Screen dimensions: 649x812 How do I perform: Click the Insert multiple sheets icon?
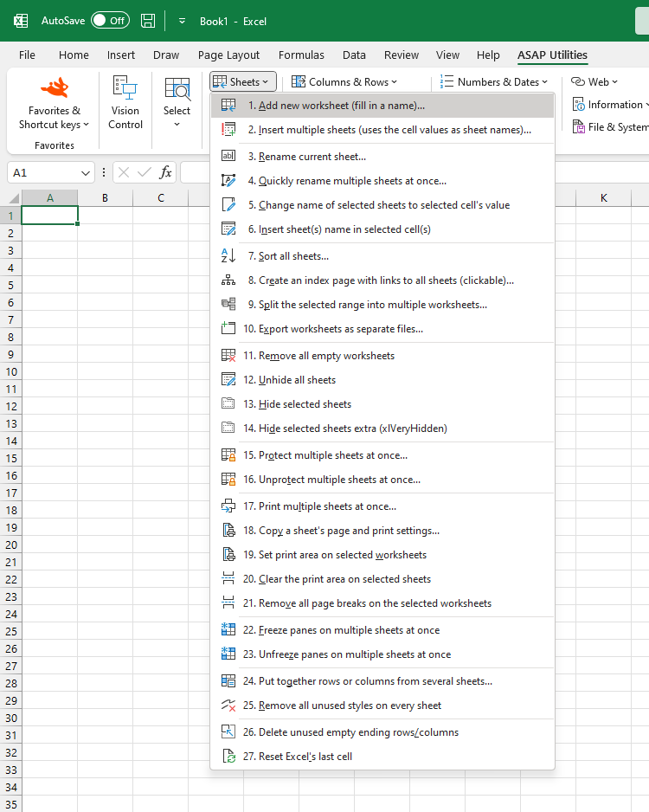(x=228, y=130)
